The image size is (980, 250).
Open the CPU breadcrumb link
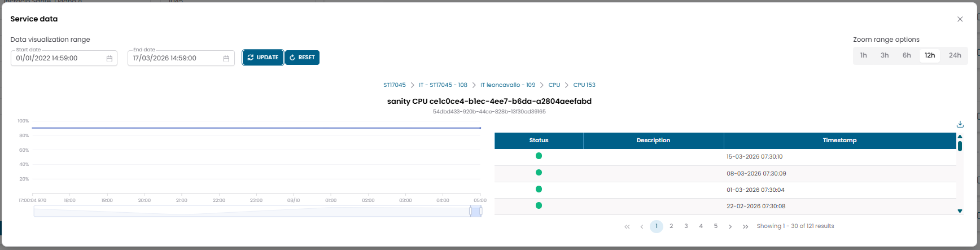tap(554, 85)
